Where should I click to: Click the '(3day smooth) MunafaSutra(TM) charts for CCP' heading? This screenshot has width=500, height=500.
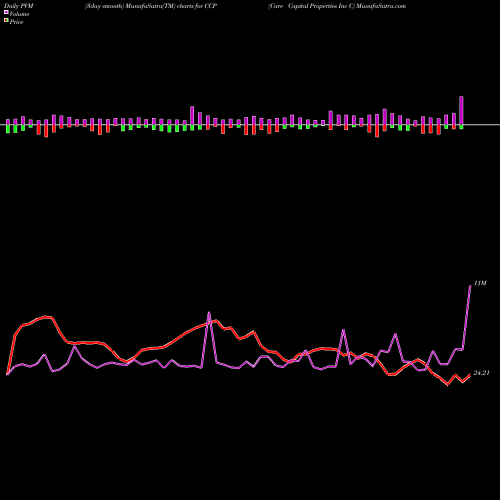[151, 6]
